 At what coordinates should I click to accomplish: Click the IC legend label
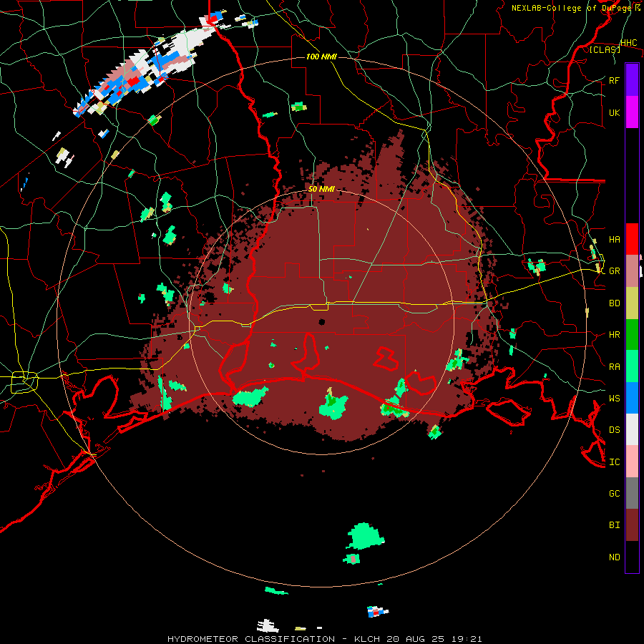(x=614, y=462)
